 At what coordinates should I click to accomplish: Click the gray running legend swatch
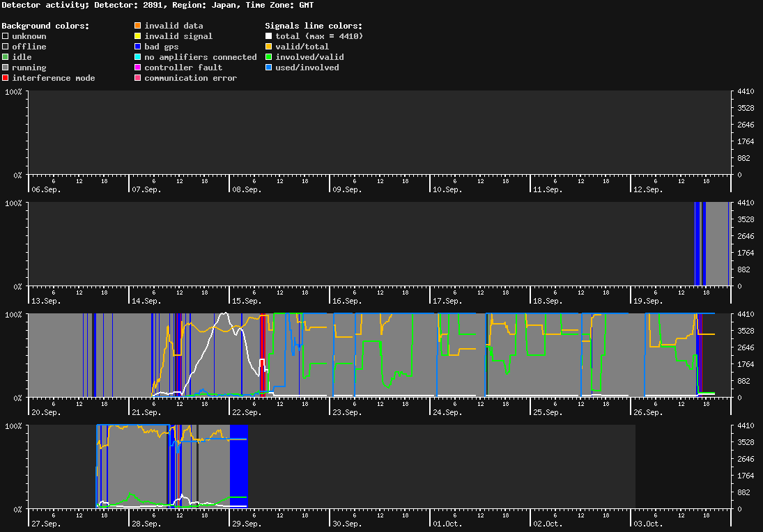point(6,68)
